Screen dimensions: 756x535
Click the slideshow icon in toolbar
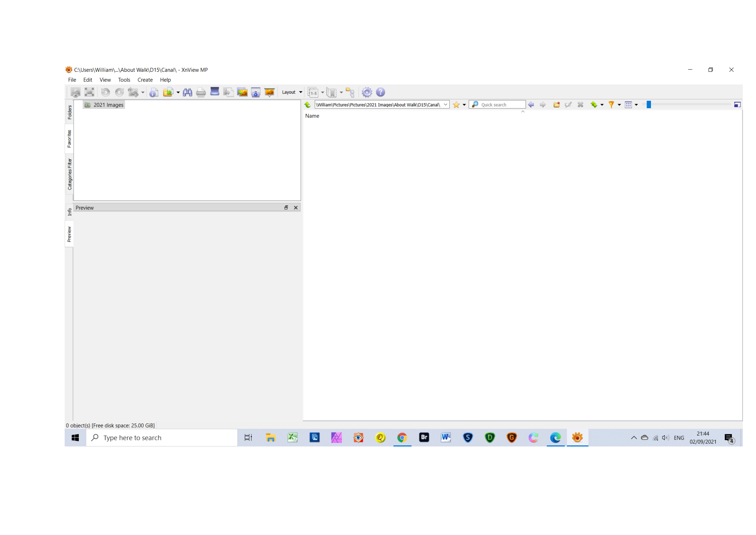270,92
